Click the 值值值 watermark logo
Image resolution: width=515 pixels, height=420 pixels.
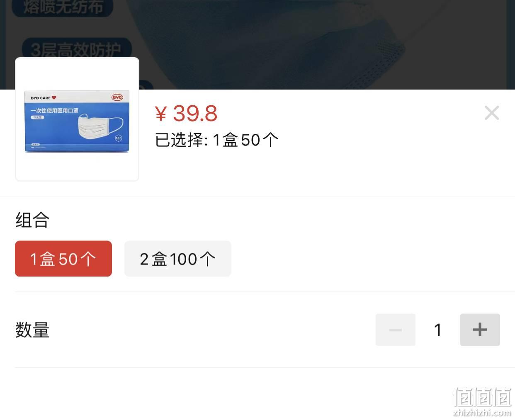[x=482, y=397]
